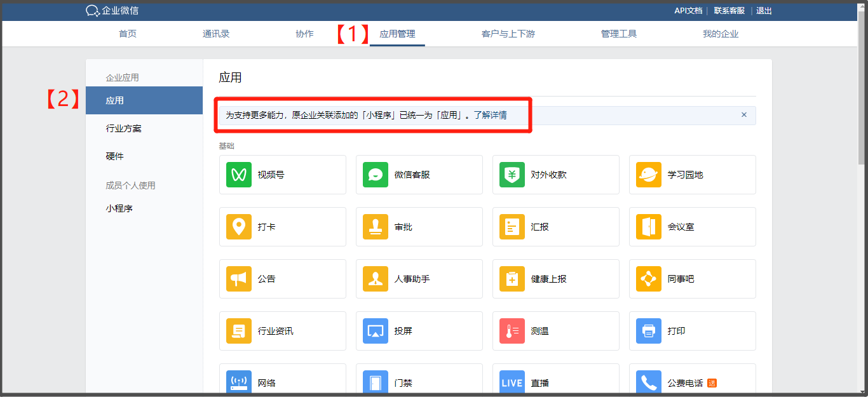Click the 投屏 label text
Viewport: 868px width, 397px height.
point(403,331)
